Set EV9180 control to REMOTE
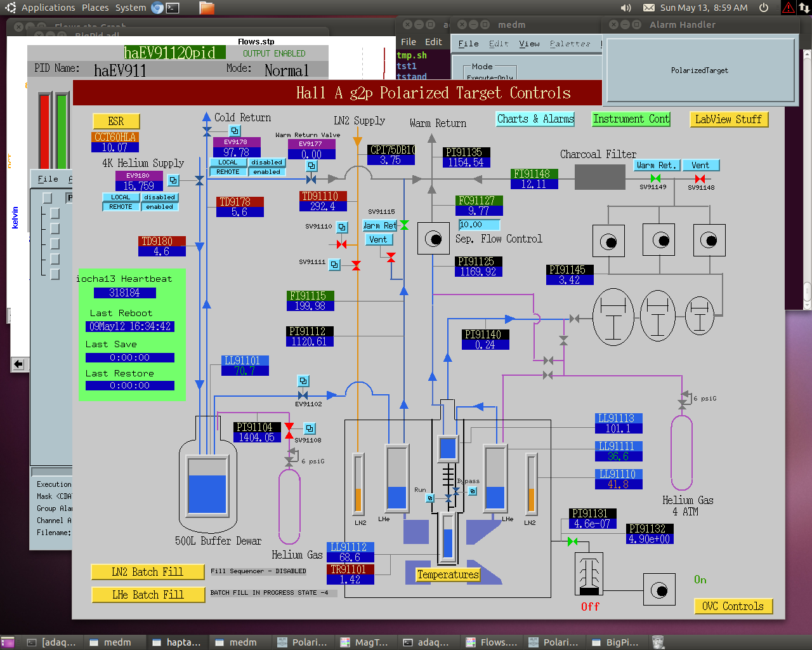 point(121,207)
